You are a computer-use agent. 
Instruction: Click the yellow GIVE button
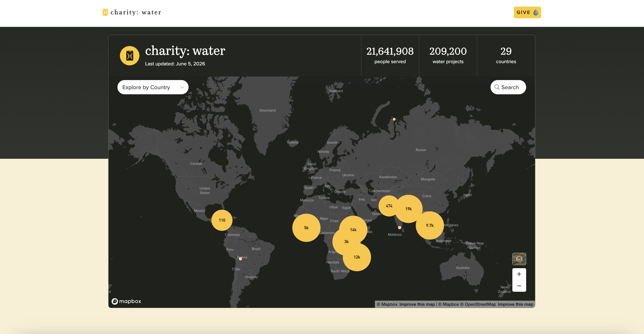click(527, 12)
